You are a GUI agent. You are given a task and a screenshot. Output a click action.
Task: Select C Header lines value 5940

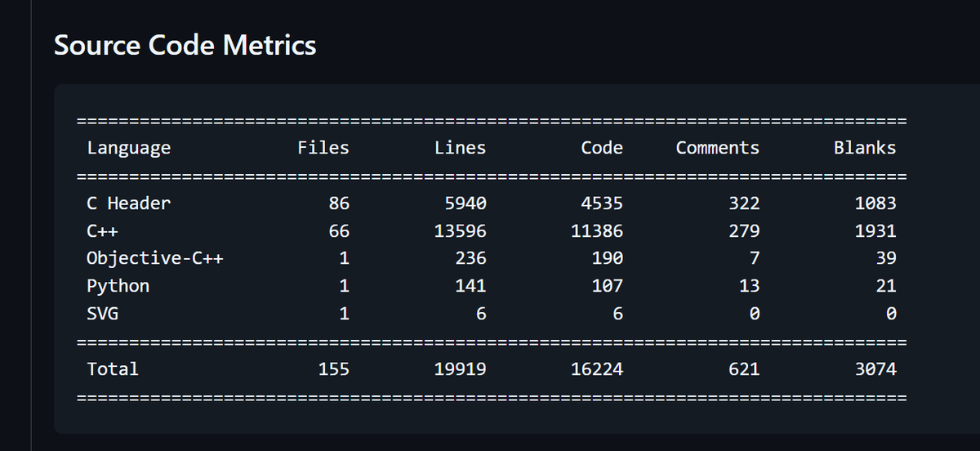(465, 203)
